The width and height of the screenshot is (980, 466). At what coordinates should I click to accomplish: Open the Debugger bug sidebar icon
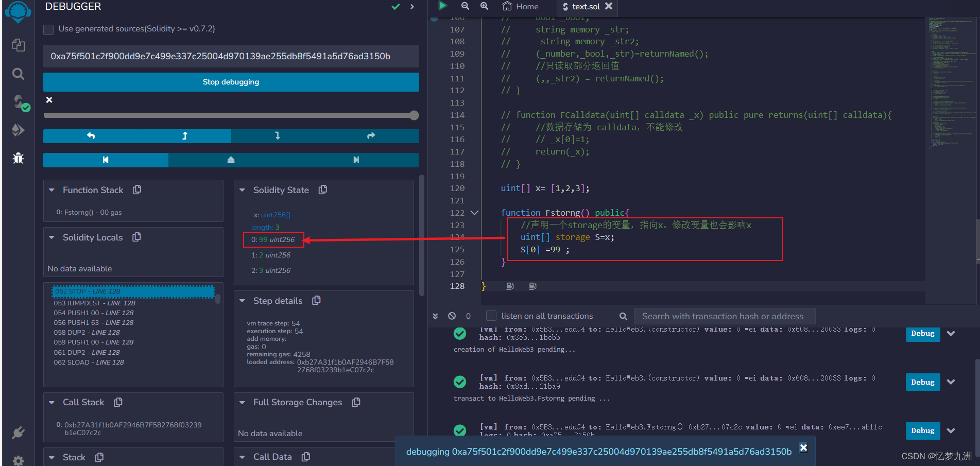[x=18, y=158]
